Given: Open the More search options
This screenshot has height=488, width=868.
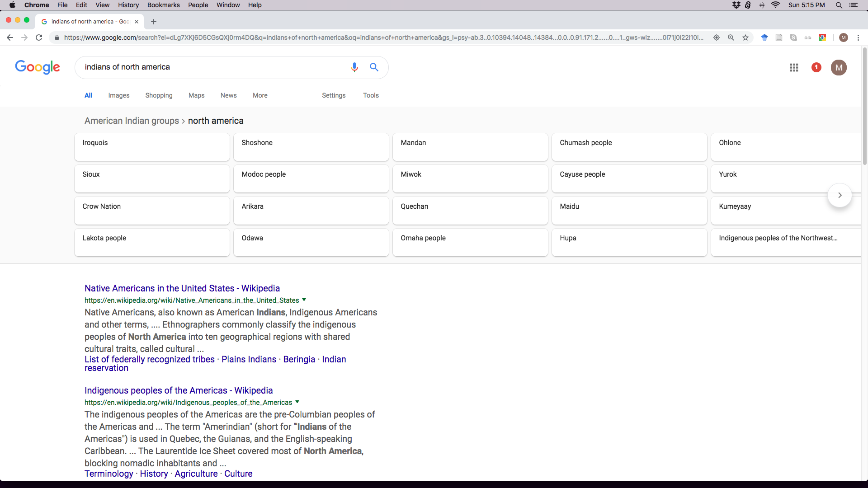Looking at the screenshot, I should [x=260, y=95].
